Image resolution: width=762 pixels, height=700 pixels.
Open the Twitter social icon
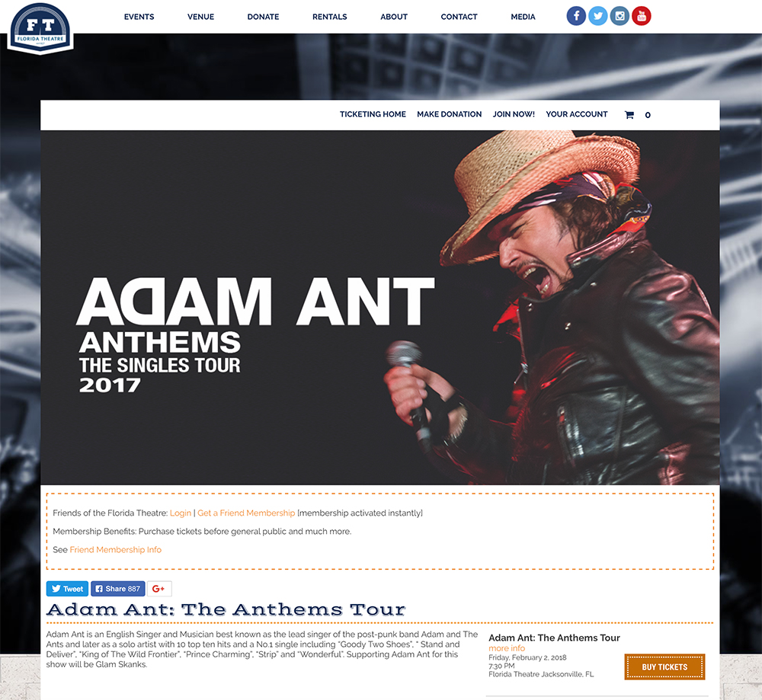click(597, 16)
